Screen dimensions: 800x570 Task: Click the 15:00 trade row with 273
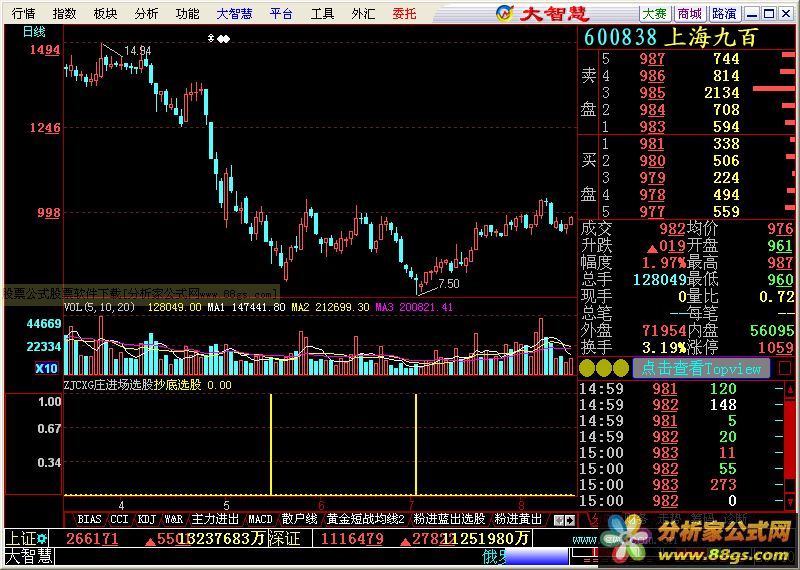[x=681, y=485]
